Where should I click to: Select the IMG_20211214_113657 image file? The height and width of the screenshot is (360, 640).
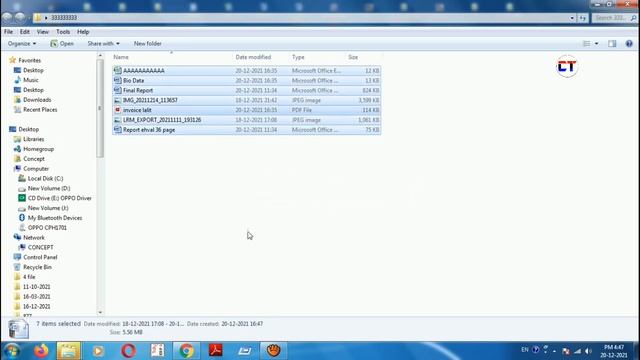click(247, 100)
